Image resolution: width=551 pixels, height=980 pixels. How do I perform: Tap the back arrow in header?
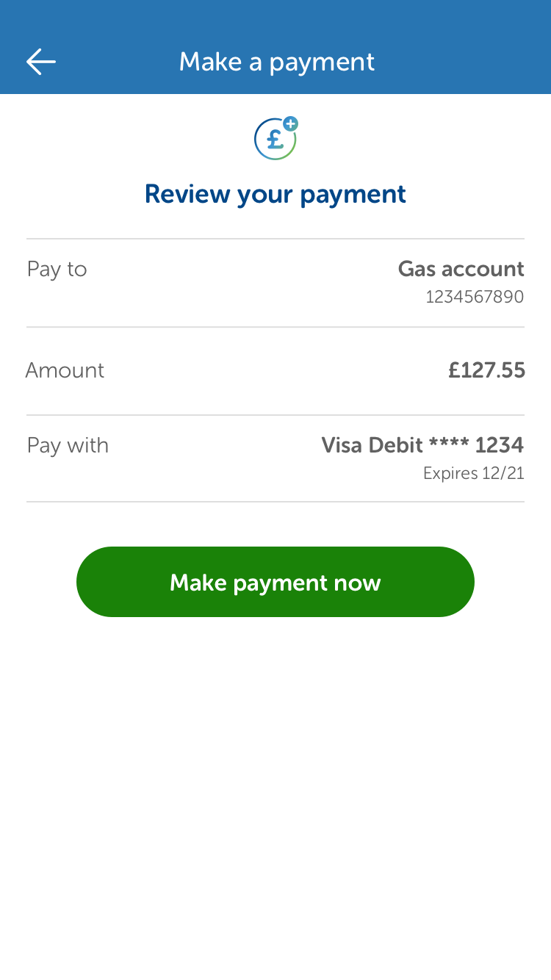tap(41, 62)
